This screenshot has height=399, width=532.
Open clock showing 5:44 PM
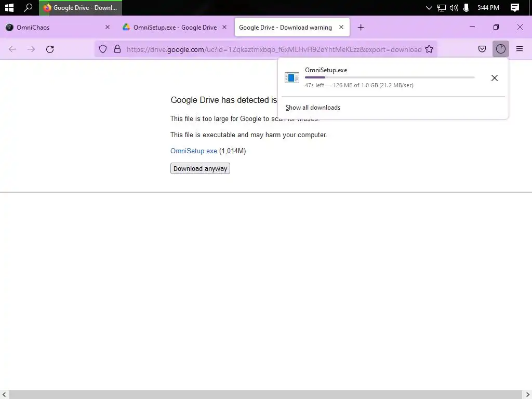488,7
